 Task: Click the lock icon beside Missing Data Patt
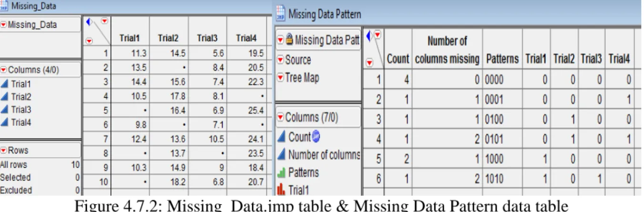[288, 40]
